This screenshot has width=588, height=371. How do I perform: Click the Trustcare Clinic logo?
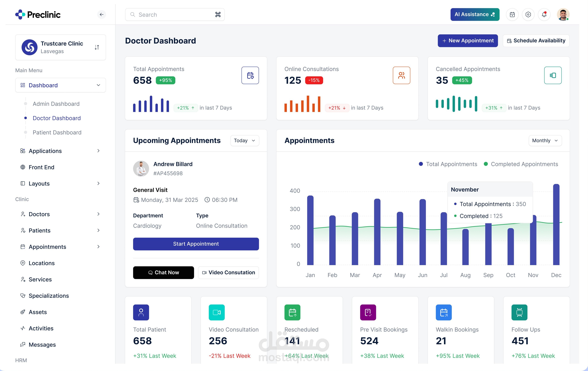point(30,47)
